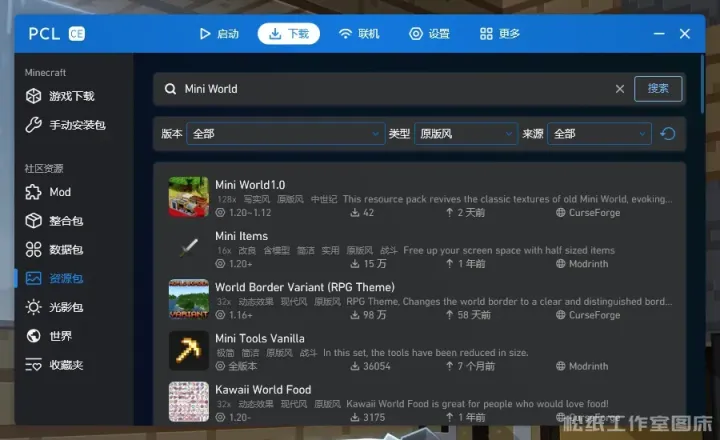Open World Border Variant thumbnail
The width and height of the screenshot is (720, 440).
(189, 299)
